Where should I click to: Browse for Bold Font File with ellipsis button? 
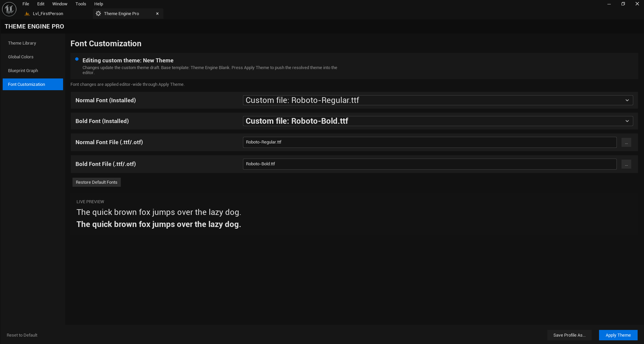(x=626, y=164)
